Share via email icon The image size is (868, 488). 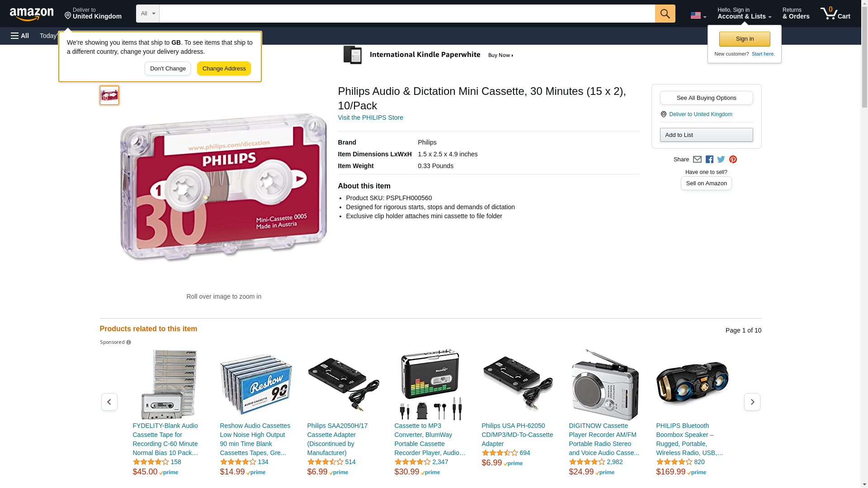pos(697,160)
